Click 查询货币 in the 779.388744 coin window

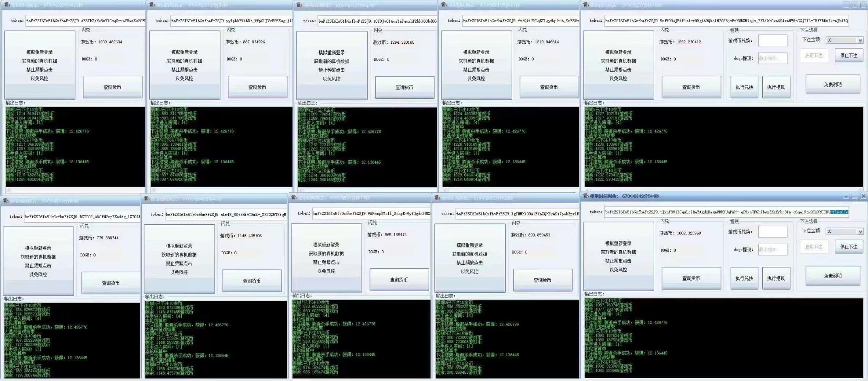click(111, 283)
